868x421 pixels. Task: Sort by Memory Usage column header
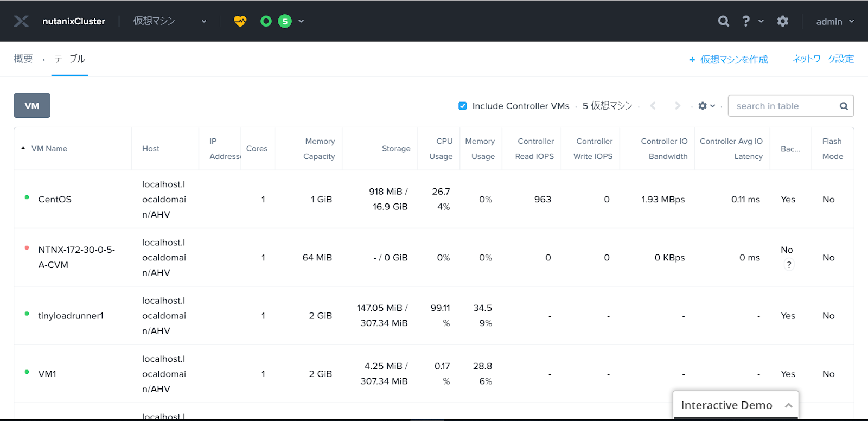[x=480, y=149]
